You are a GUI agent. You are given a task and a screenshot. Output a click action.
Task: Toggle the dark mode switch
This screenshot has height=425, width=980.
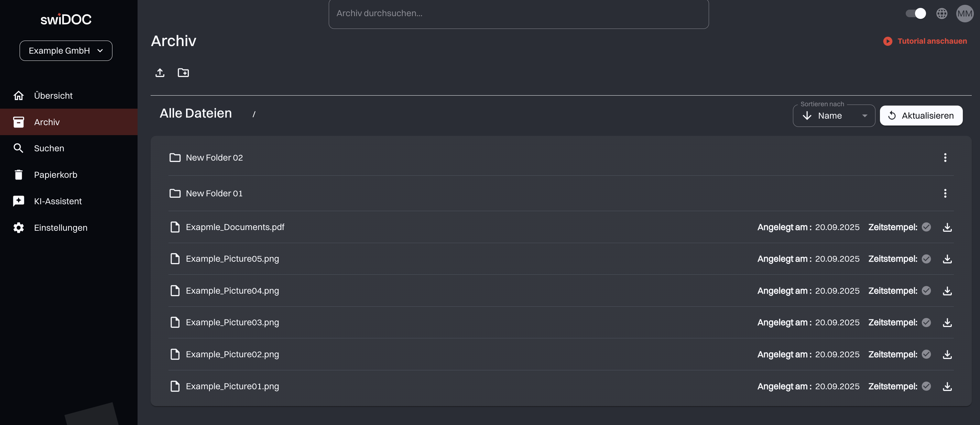916,14
